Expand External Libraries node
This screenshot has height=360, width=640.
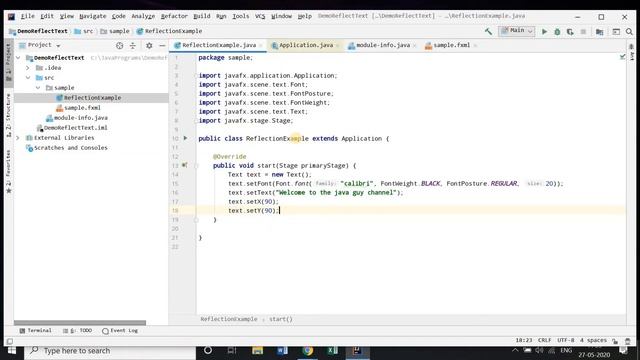pos(18,138)
